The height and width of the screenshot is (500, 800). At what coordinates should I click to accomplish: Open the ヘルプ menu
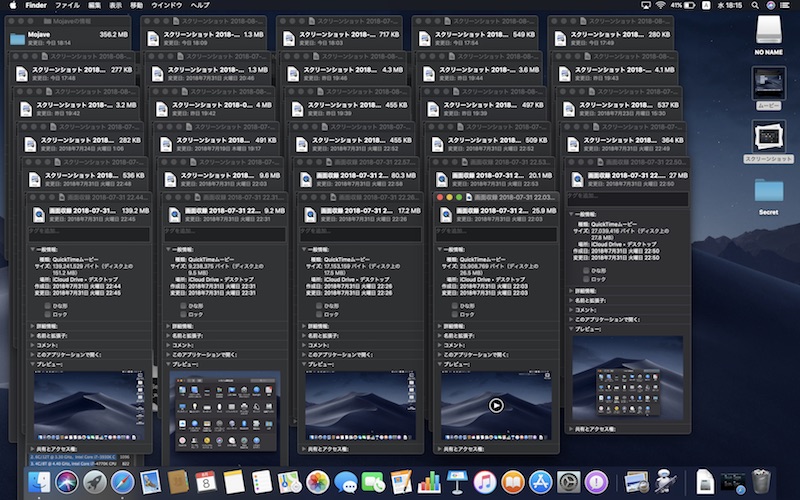(x=200, y=5)
